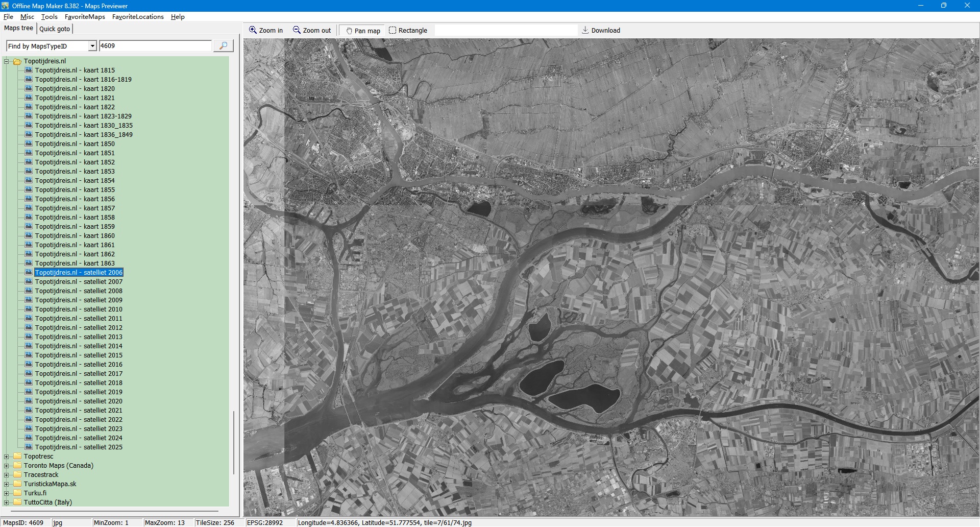Open the FavoriteMaps menu
Image resolution: width=980 pixels, height=527 pixels.
85,17
